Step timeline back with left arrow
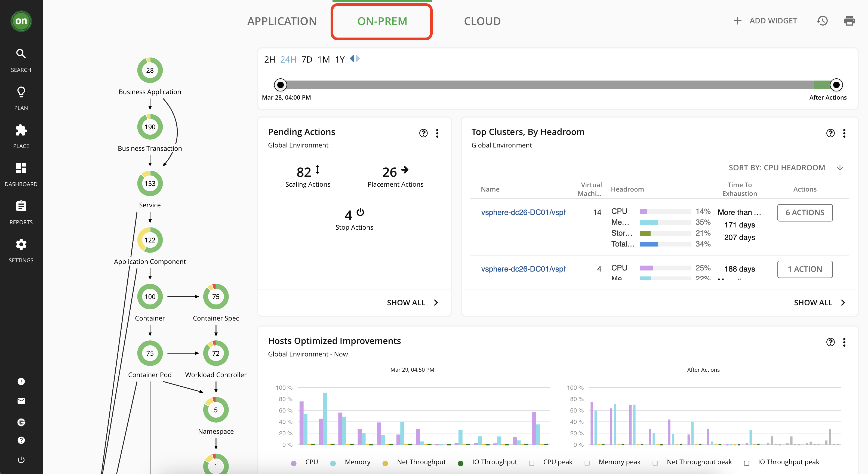 pos(352,59)
